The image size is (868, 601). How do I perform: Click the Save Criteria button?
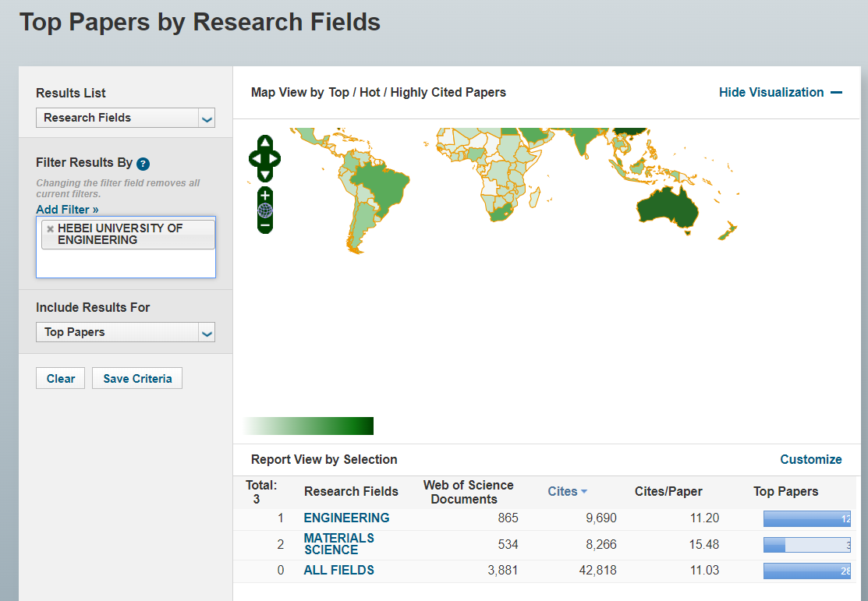coord(137,379)
